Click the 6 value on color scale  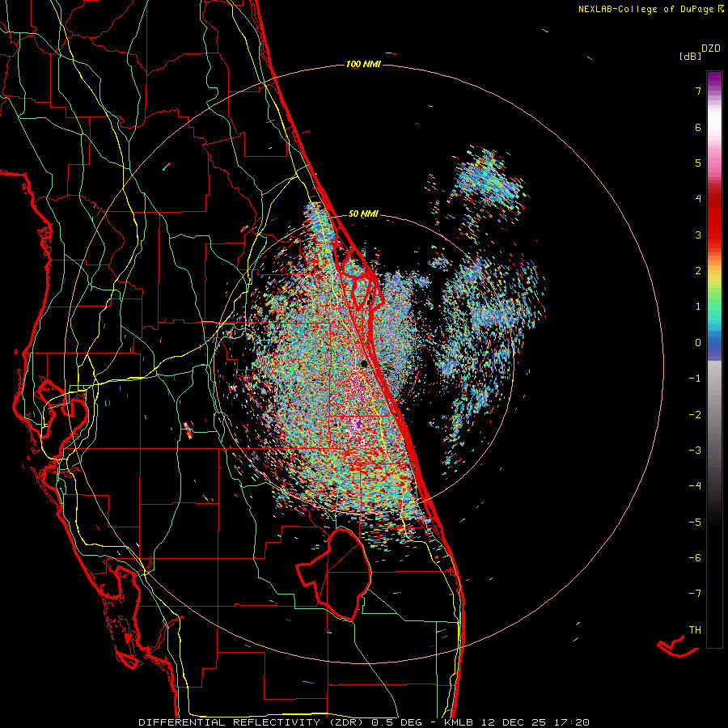click(698, 127)
